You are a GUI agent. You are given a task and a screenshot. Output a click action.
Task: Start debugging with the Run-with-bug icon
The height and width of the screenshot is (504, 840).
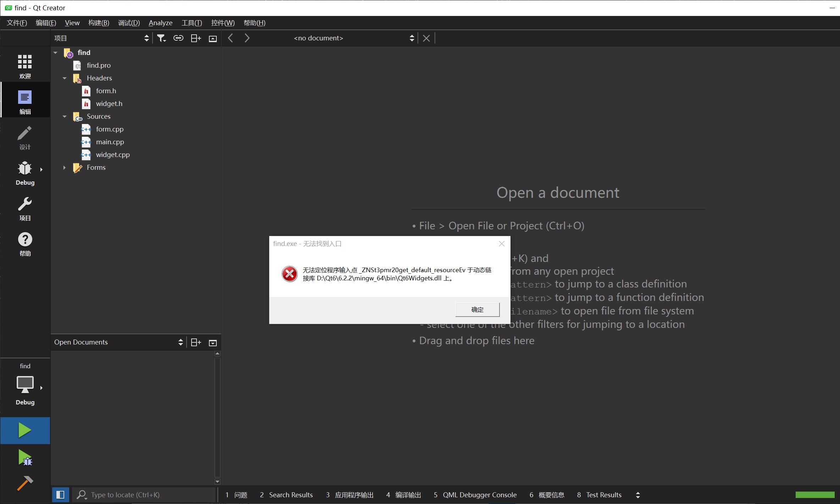click(25, 458)
